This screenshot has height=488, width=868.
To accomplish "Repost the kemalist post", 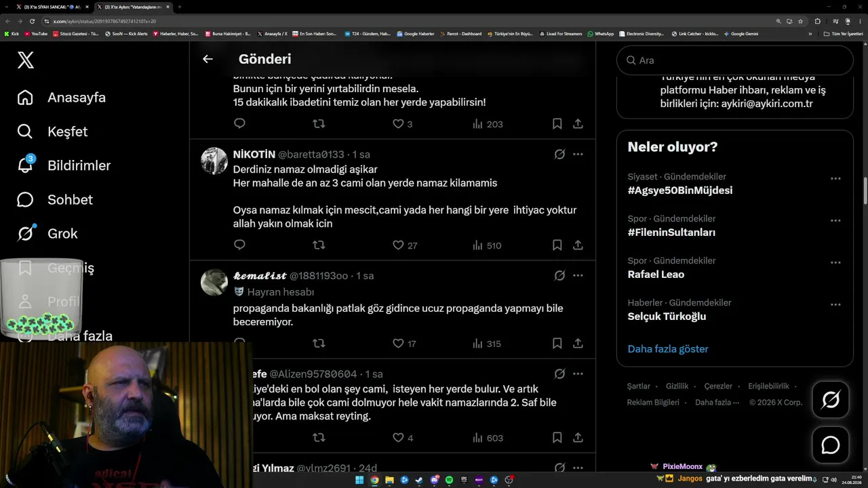I will pos(319,344).
